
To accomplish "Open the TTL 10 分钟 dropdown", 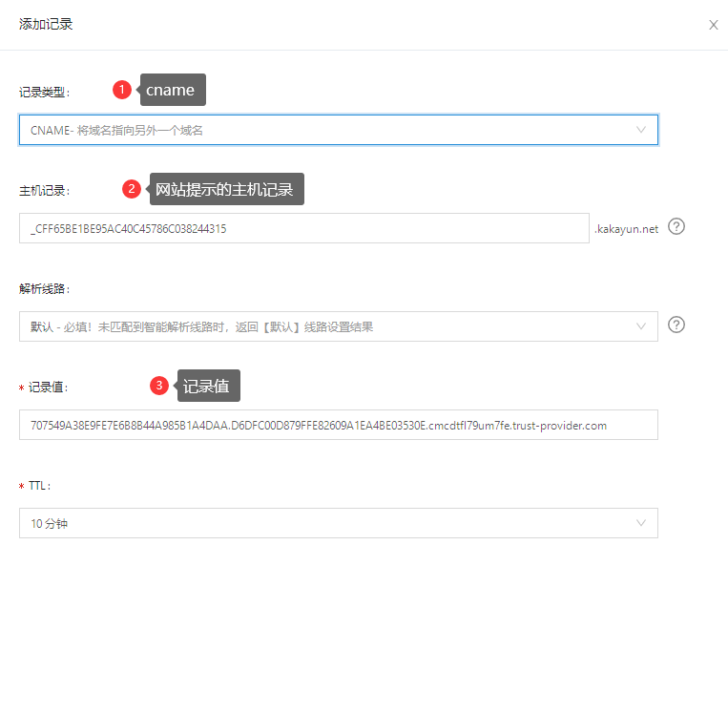I will click(339, 523).
